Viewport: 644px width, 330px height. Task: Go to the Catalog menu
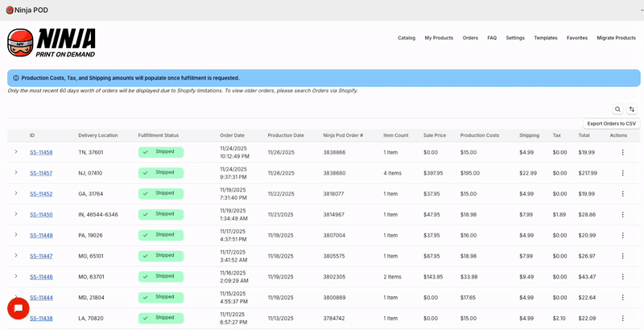407,38
